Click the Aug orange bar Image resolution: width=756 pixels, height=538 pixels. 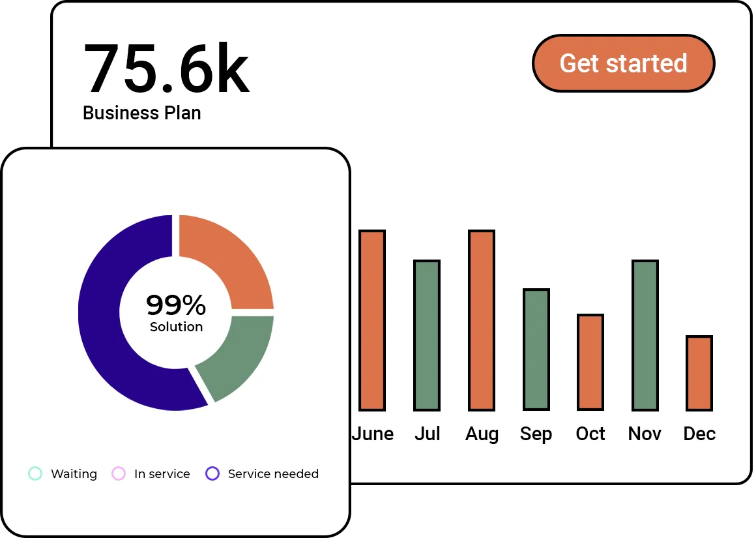[482, 320]
